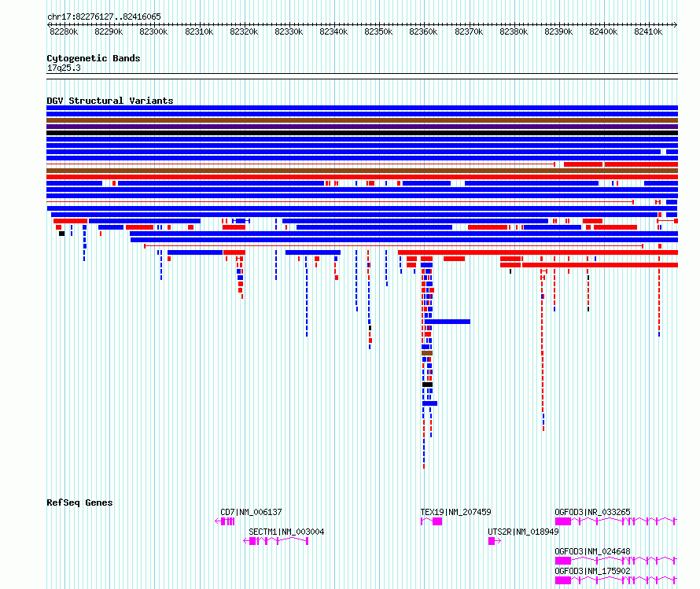Screen dimensions: 700x589
Task: Select the first brown variant bar
Action: click(362, 120)
